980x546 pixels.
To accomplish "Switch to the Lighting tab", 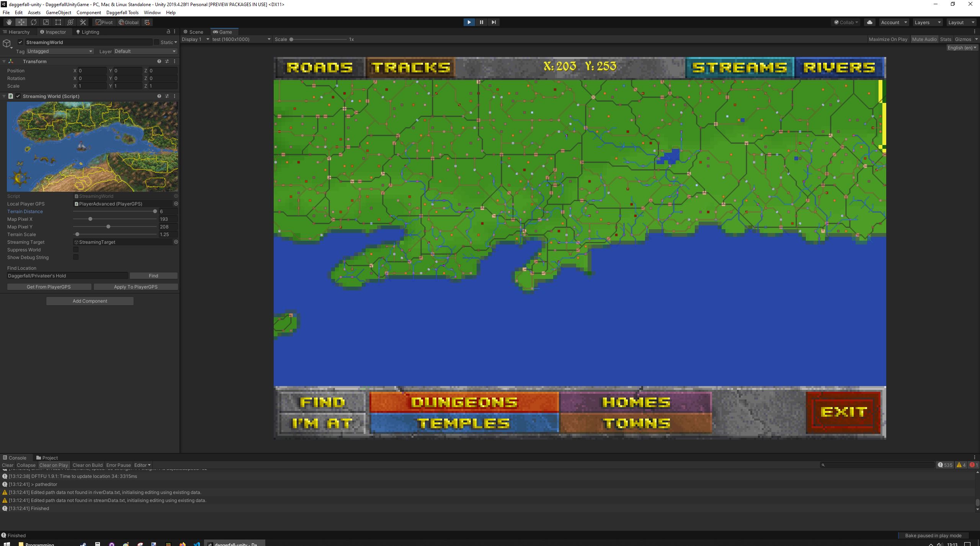I will pyautogui.click(x=88, y=32).
